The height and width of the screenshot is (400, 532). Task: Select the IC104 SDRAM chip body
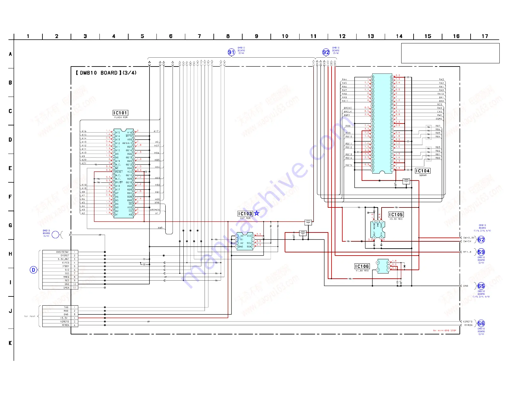point(382,124)
